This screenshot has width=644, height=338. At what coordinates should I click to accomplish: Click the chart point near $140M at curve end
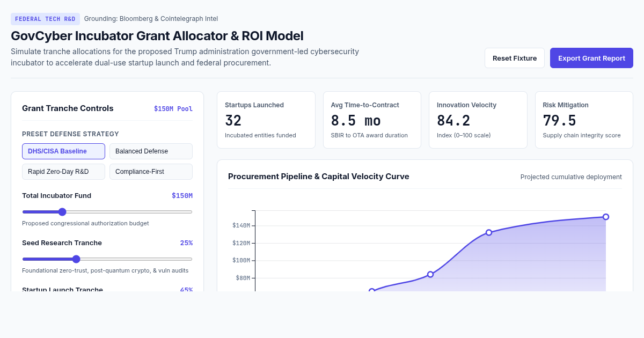pos(606,217)
